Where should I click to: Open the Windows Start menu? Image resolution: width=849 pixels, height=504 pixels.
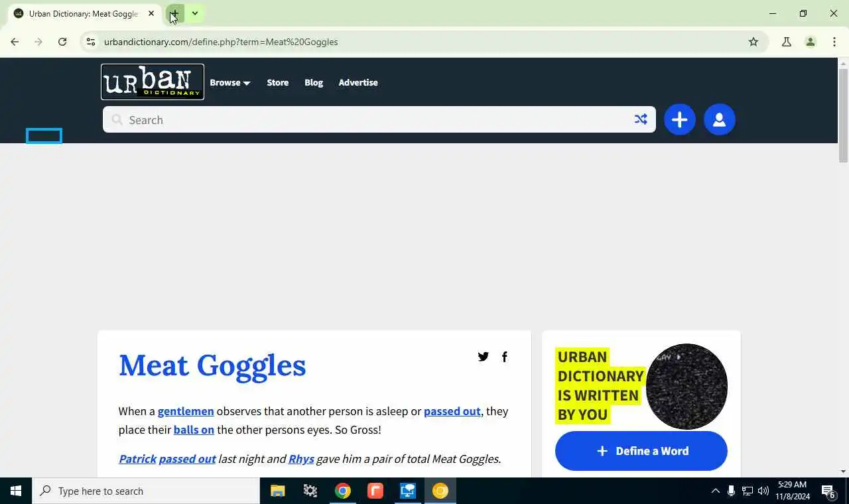pyautogui.click(x=16, y=491)
